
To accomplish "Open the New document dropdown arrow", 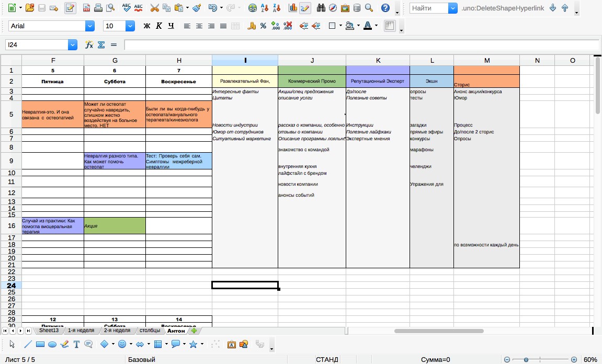I will point(20,8).
